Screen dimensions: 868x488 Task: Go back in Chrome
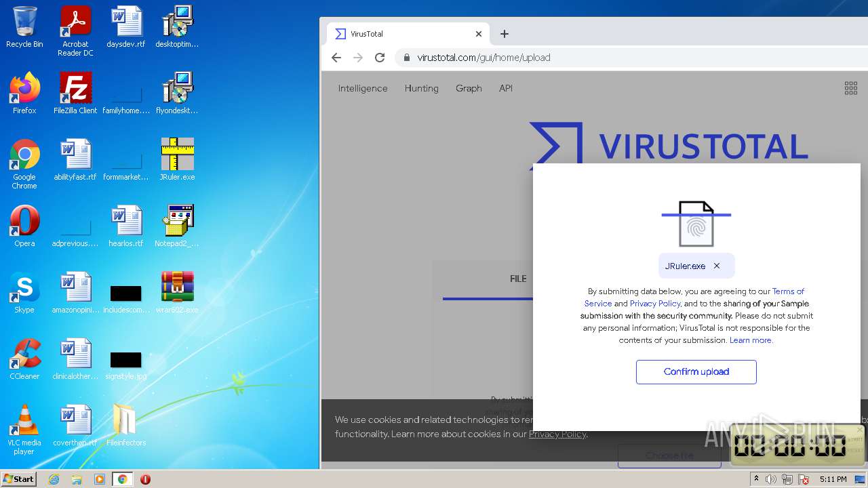click(x=336, y=58)
